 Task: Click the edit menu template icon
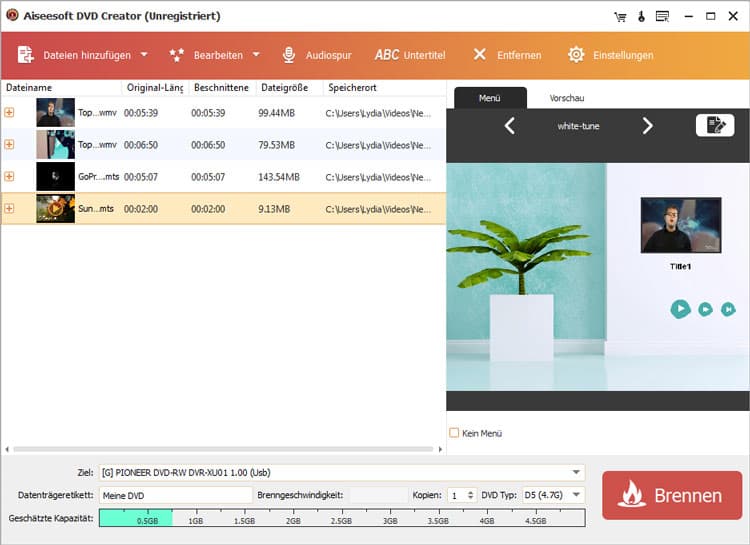tap(714, 126)
